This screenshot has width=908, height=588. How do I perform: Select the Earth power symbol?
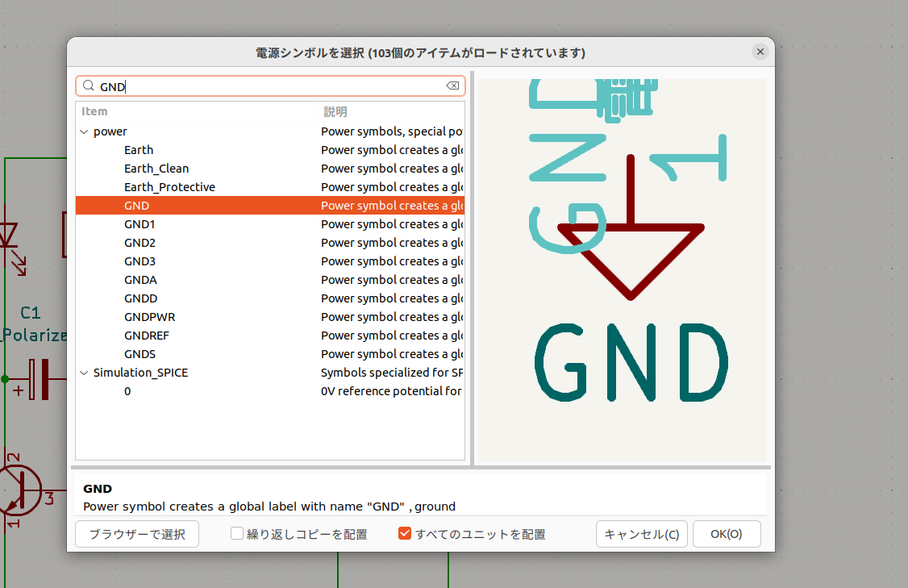tap(139, 150)
